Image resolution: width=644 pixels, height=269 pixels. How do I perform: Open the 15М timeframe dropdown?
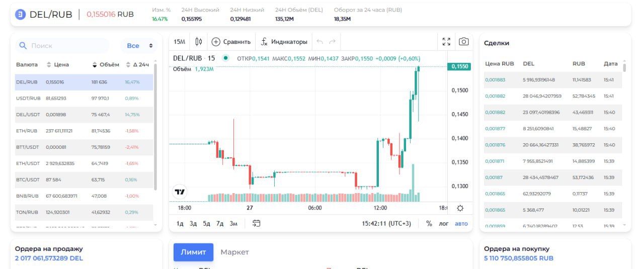[x=180, y=42]
